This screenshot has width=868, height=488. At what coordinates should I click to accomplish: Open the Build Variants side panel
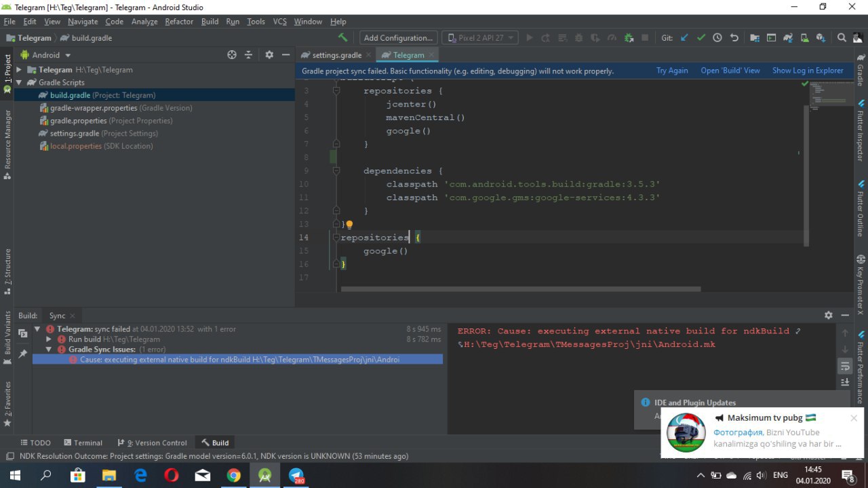(x=7, y=337)
